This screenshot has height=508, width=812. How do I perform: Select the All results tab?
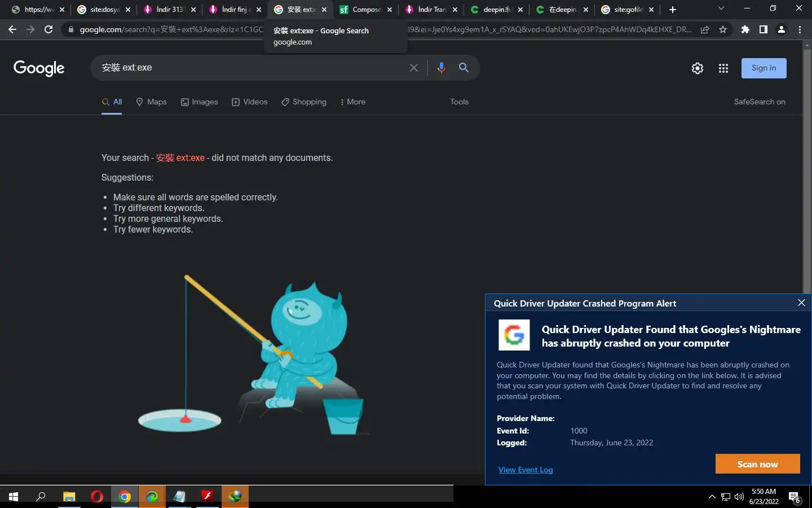pyautogui.click(x=112, y=102)
